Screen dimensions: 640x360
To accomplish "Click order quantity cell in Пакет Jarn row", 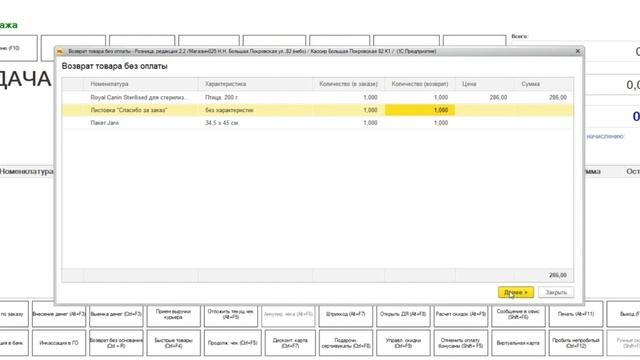I will click(x=348, y=122).
